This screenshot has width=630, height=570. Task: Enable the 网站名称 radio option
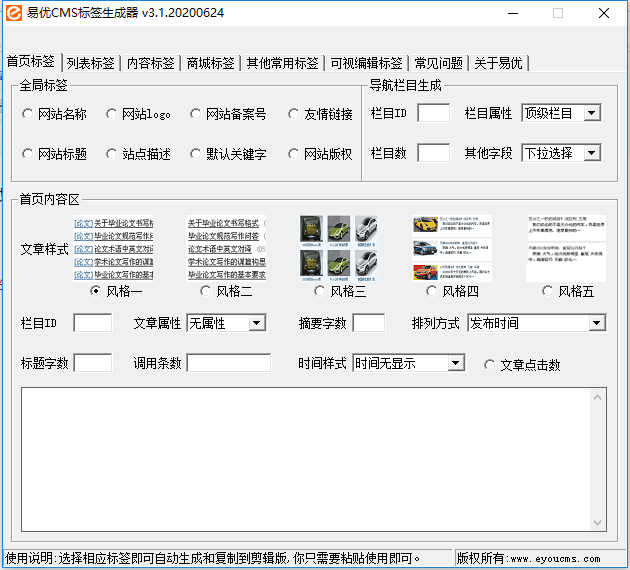coord(28,114)
